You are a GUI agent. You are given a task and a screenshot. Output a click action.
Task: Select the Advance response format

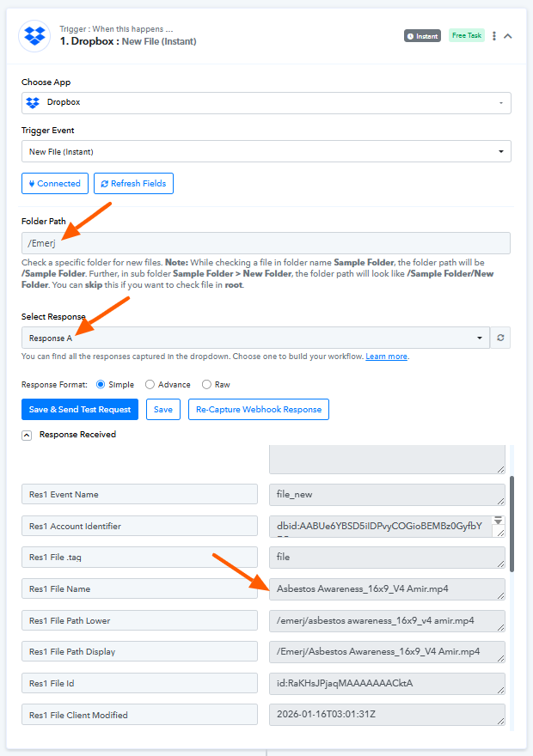click(x=150, y=385)
